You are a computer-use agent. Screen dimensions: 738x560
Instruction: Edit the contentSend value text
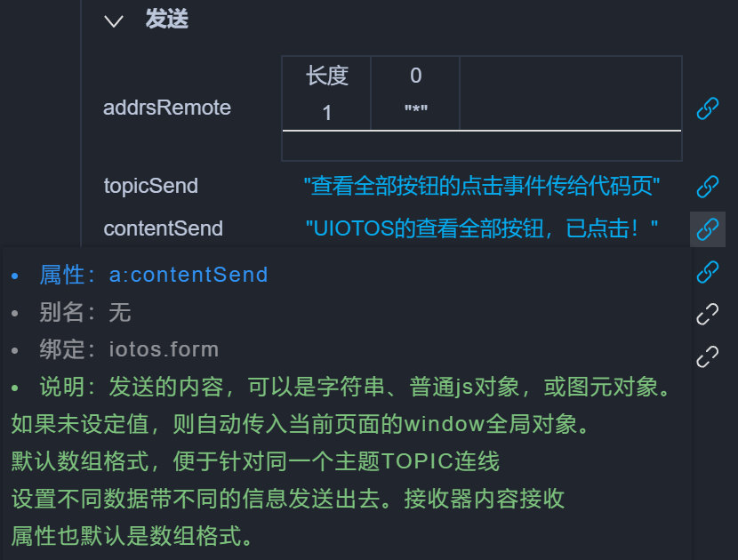click(x=481, y=229)
